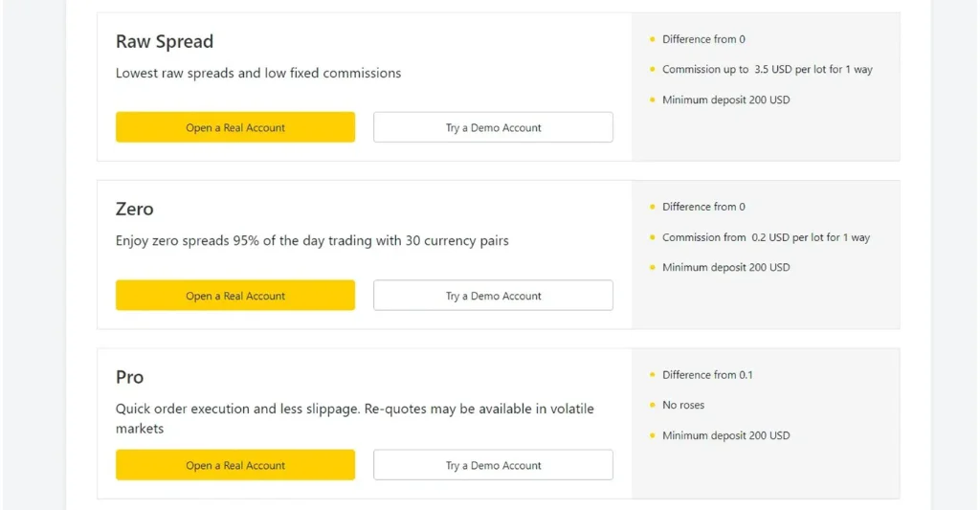Image resolution: width=980 pixels, height=510 pixels.
Task: Click 'Commission from 0.2 USD' detail
Action: 766,237
